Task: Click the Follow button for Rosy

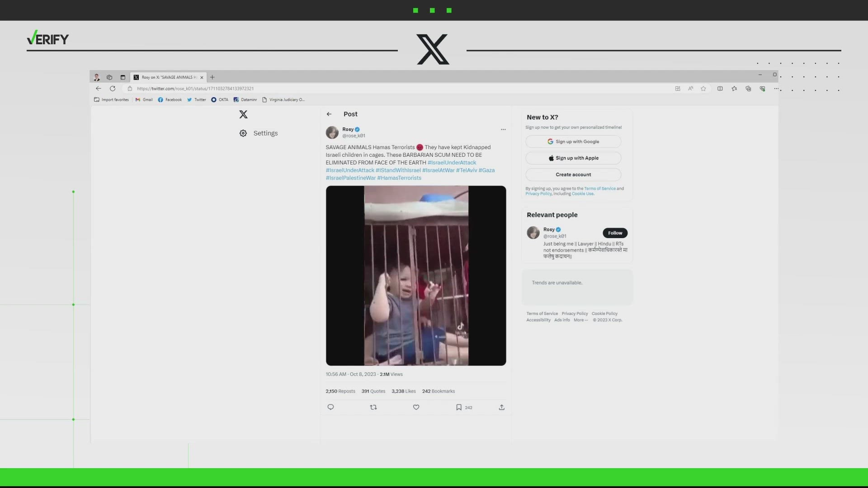Action: 615,232
